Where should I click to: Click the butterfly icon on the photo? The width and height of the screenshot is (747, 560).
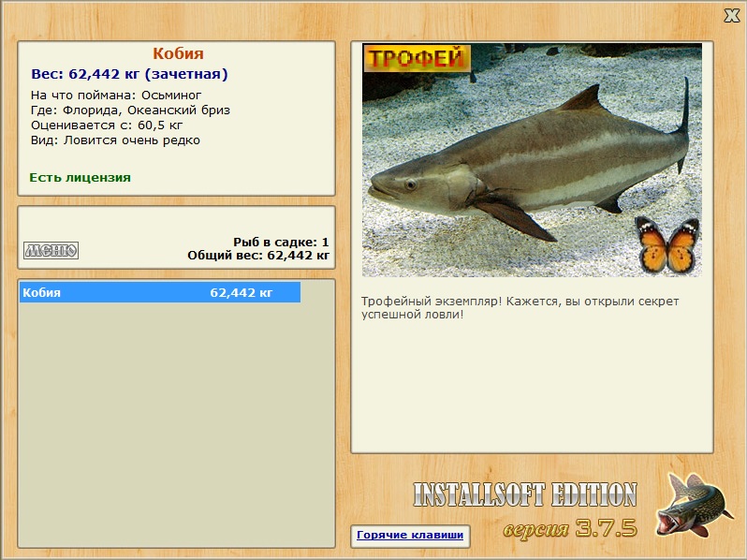click(x=667, y=245)
